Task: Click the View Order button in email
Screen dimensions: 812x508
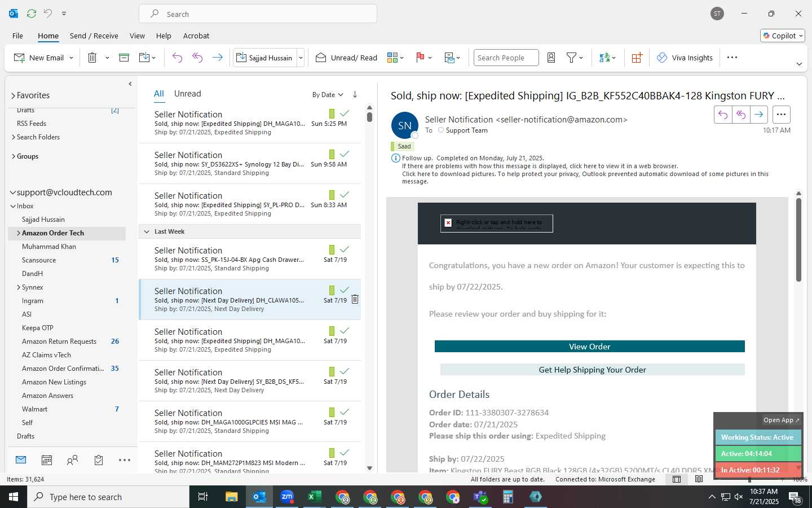Action: click(x=589, y=347)
